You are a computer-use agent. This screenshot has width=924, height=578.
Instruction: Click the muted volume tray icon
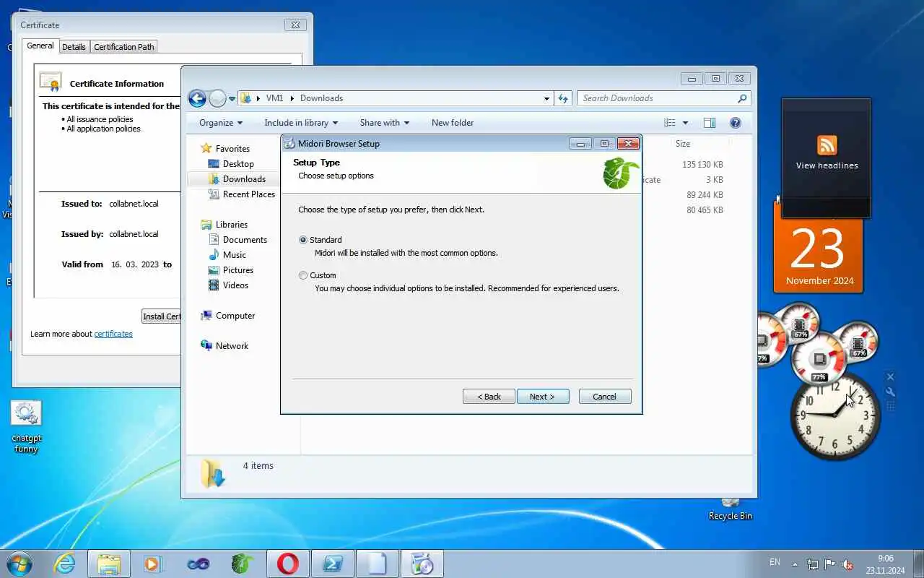pos(847,564)
